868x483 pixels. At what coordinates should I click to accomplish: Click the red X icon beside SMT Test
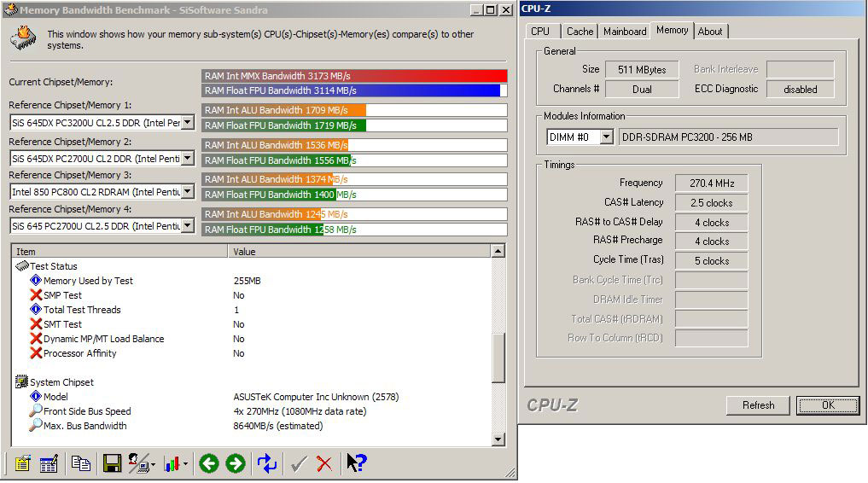point(36,323)
